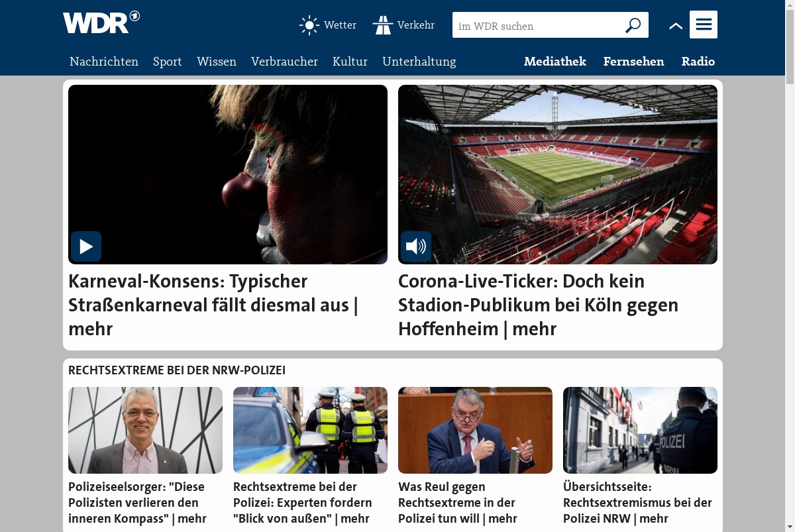Read the Karneval-Konsens headline article
This screenshot has height=532, width=795.
click(x=213, y=305)
